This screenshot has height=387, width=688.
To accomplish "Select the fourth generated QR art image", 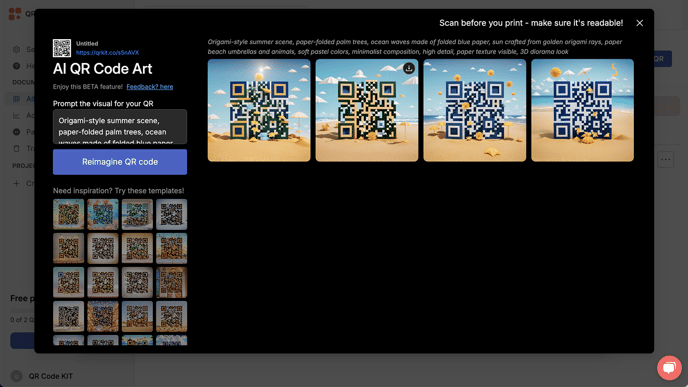I will [x=582, y=110].
